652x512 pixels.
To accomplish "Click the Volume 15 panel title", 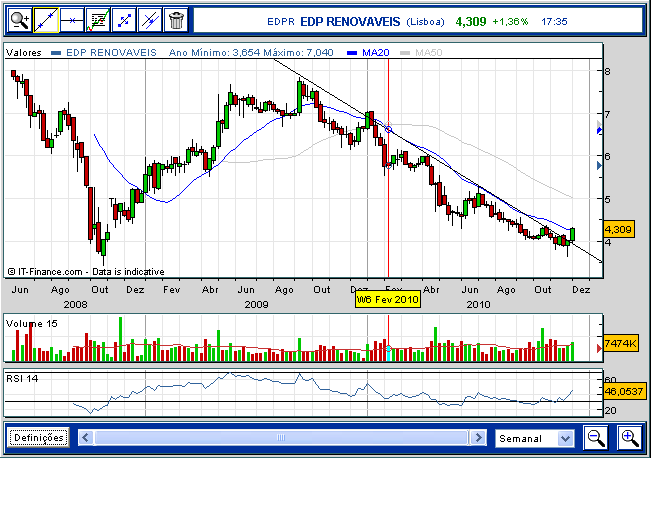I will click(x=32, y=324).
